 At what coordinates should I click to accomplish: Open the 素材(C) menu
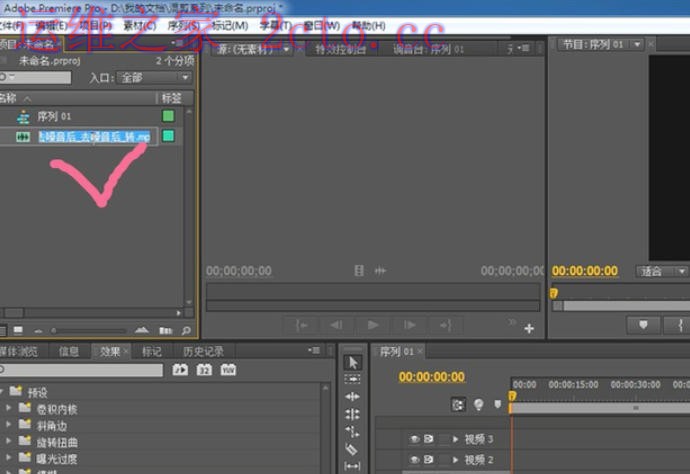point(139,26)
